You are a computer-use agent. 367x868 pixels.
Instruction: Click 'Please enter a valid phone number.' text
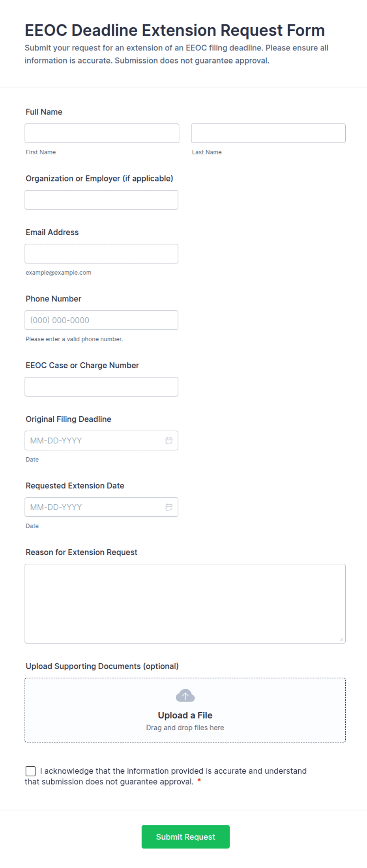[74, 339]
